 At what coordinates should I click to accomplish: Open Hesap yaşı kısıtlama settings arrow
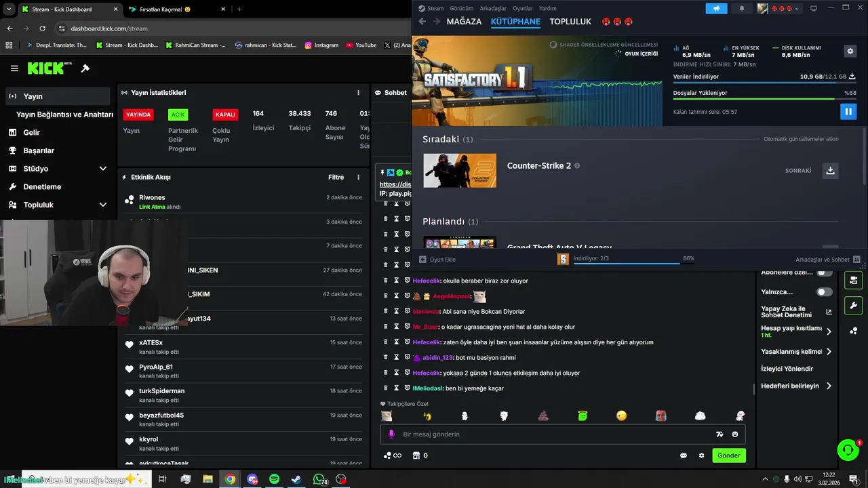829,331
